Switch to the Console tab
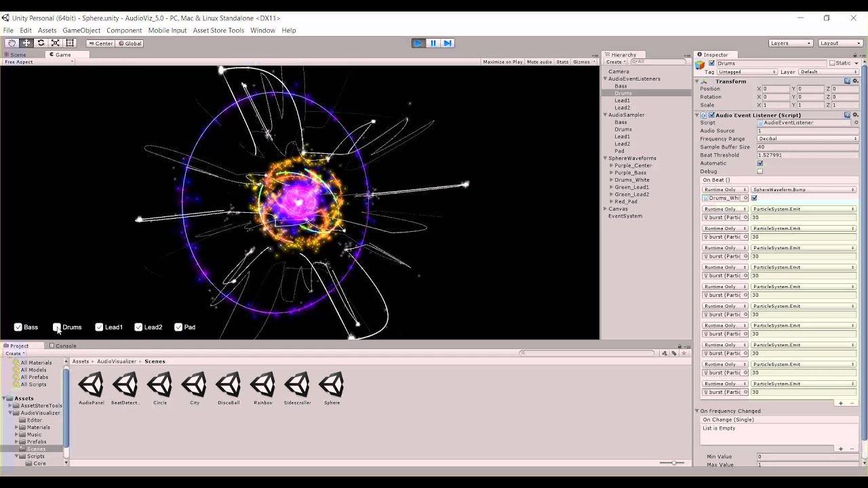This screenshot has width=868, height=488. pyautogui.click(x=62, y=346)
